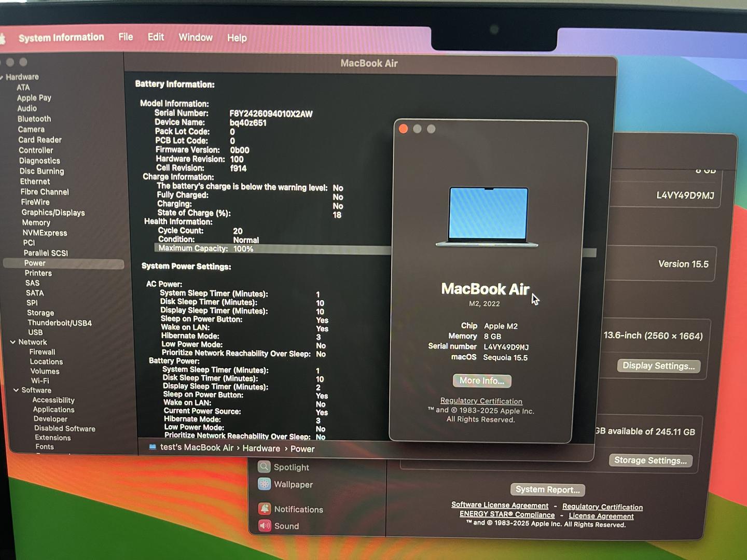Collapse the Network section in sidebar
Image resolution: width=747 pixels, height=560 pixels.
point(13,342)
